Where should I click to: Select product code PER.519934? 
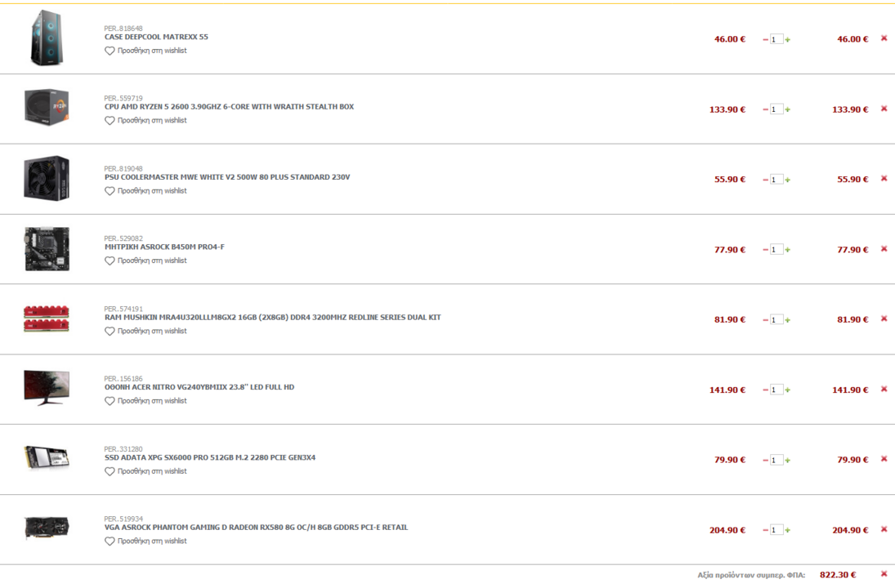click(x=123, y=519)
